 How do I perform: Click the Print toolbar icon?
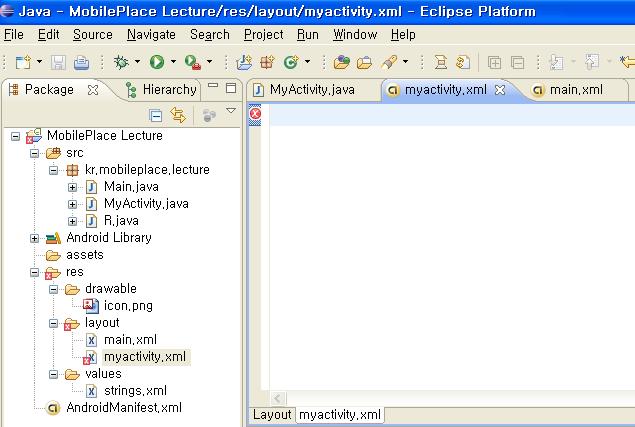coord(81,62)
